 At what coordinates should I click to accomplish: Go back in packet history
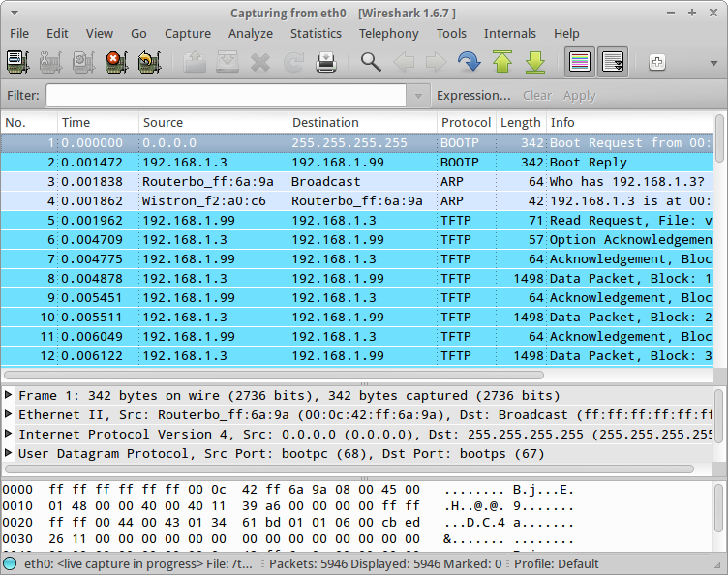(404, 62)
